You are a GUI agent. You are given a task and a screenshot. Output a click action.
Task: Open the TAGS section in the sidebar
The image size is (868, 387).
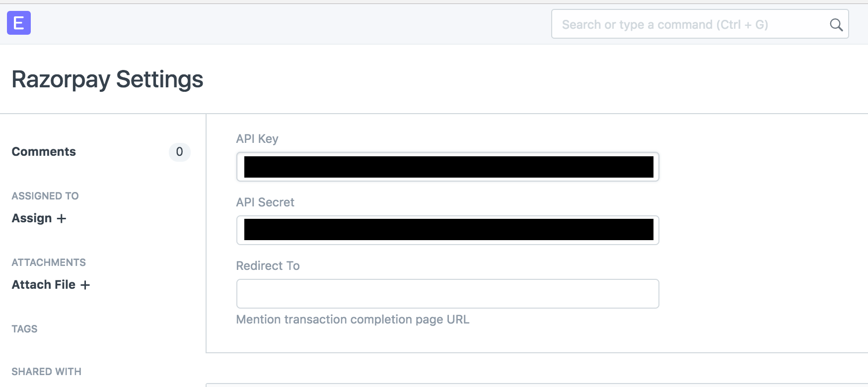click(x=24, y=328)
